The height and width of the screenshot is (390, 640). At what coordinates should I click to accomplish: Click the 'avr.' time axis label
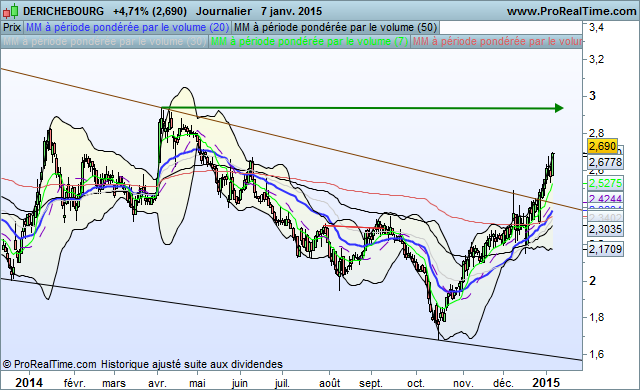[158, 383]
